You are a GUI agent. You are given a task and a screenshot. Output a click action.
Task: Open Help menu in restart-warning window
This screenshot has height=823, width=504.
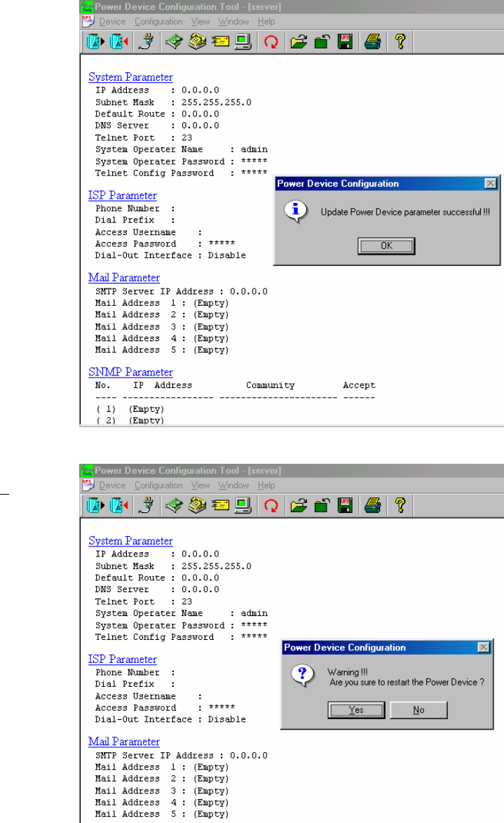pos(266,486)
